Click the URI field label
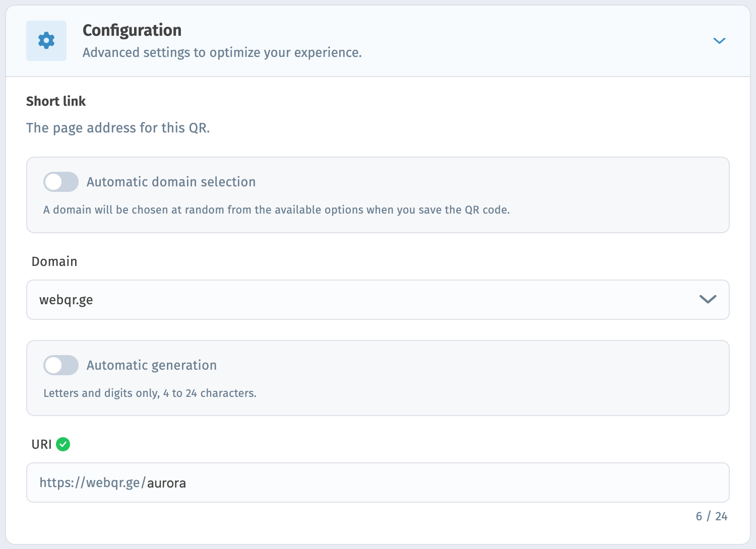The height and width of the screenshot is (549, 756). [41, 444]
